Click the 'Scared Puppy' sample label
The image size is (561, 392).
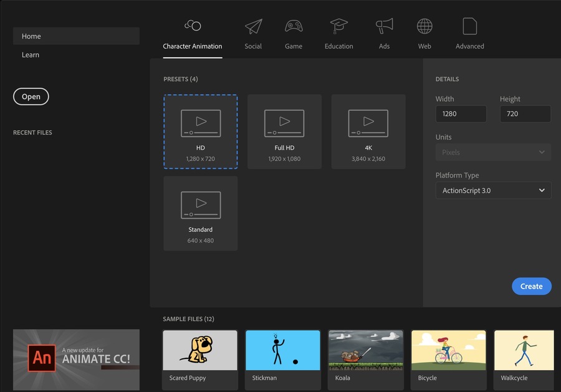click(188, 378)
